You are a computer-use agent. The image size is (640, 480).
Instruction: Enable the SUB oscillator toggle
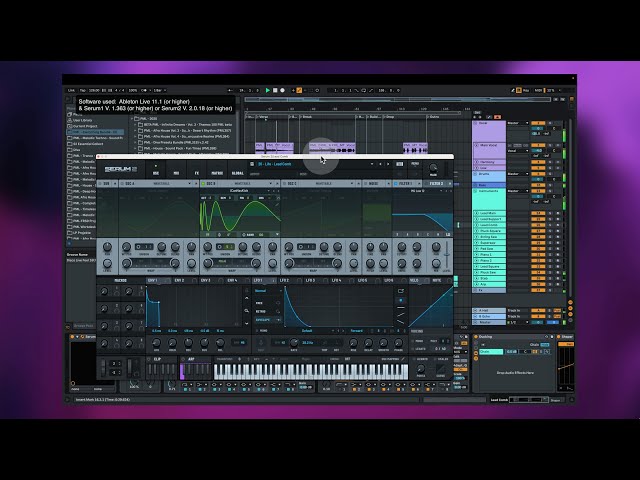coord(100,184)
